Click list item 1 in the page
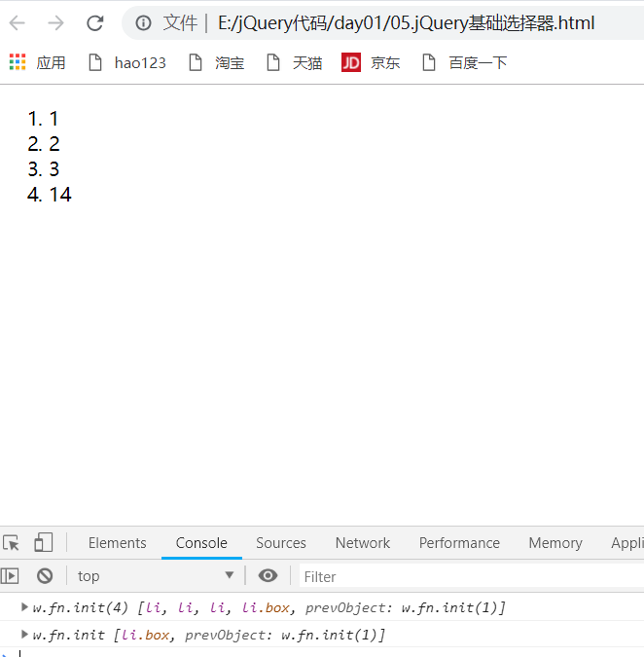The height and width of the screenshot is (657, 644). coord(54,119)
